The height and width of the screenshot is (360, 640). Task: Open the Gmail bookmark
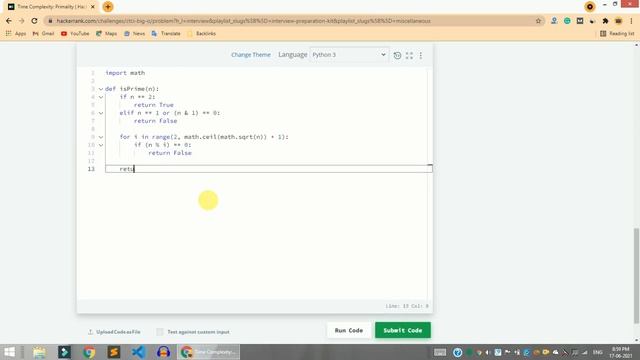click(43, 33)
